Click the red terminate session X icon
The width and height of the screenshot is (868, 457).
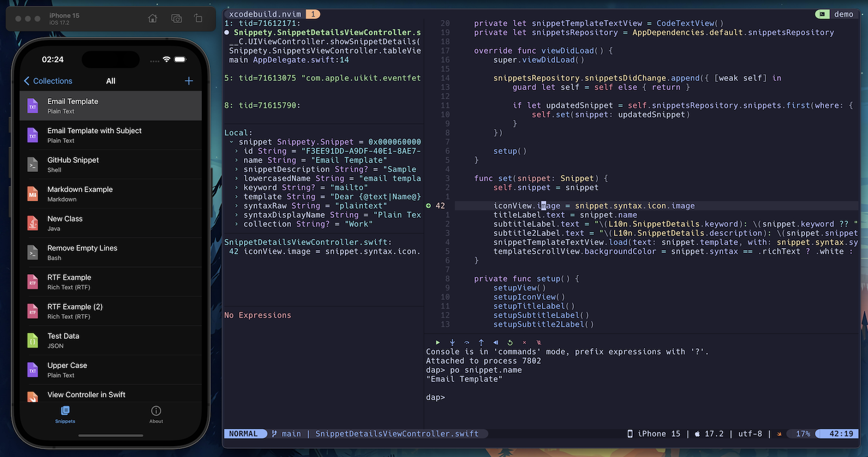point(524,343)
